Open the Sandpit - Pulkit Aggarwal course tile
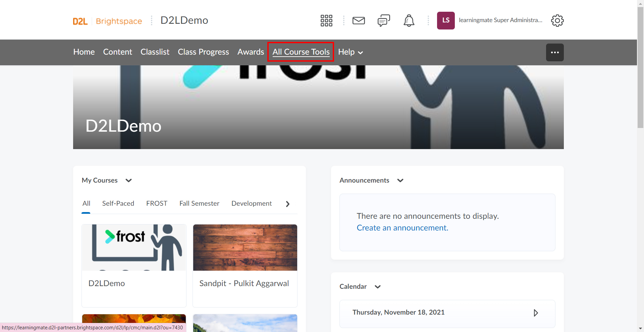The height and width of the screenshot is (332, 644). (x=245, y=266)
